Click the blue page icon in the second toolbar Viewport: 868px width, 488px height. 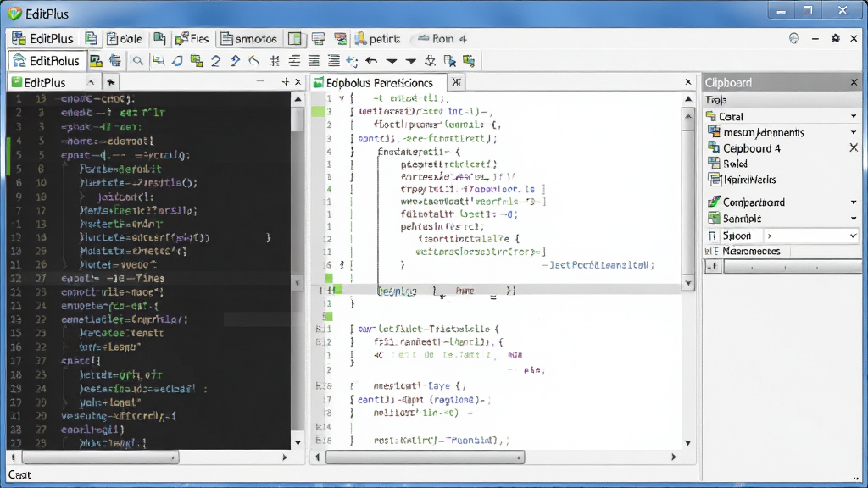[x=178, y=61]
